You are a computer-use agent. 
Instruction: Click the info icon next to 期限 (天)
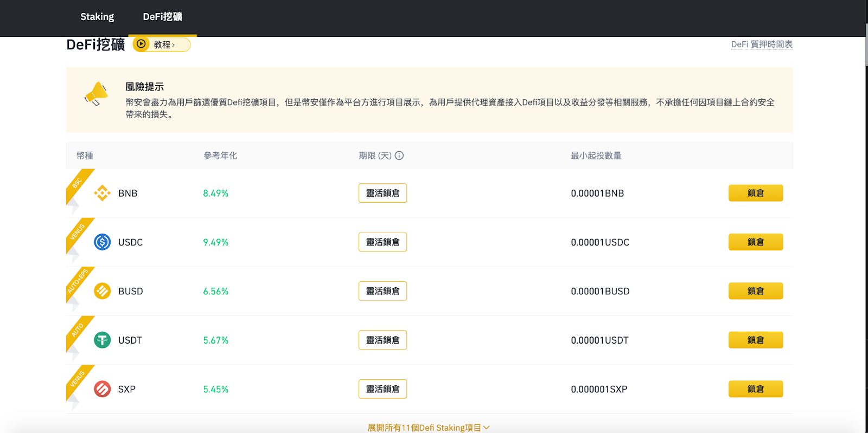399,156
